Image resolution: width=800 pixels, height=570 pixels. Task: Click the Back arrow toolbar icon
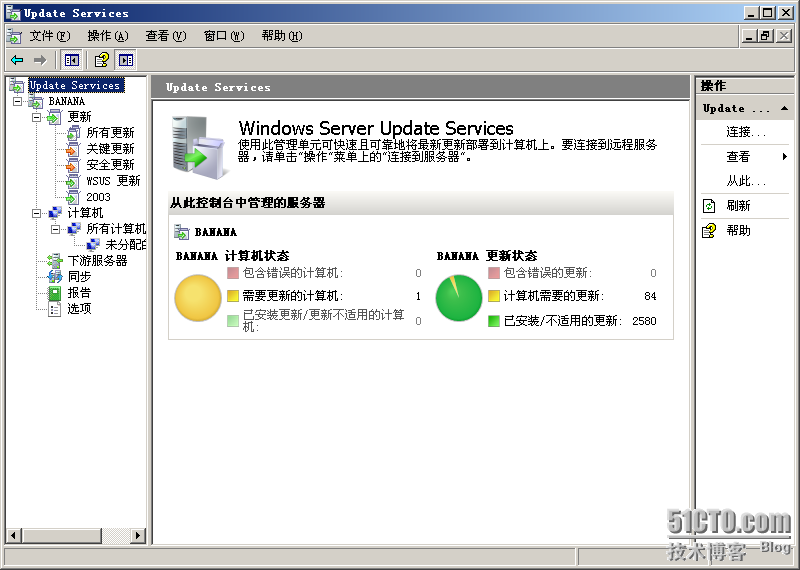17,60
